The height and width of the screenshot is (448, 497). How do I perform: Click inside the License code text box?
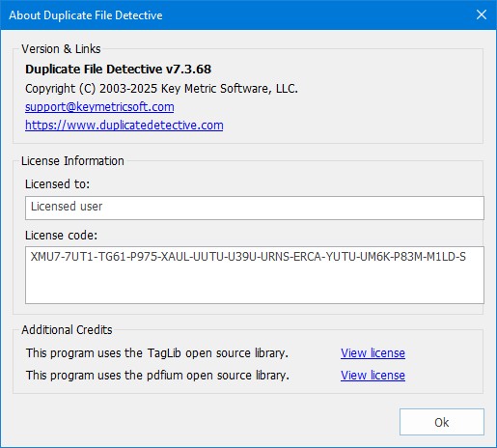(255, 275)
